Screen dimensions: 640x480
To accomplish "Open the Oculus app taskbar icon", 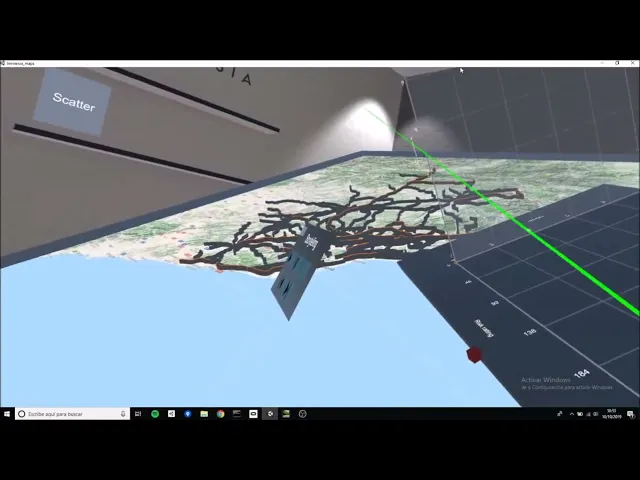I will pyautogui.click(x=253, y=414).
